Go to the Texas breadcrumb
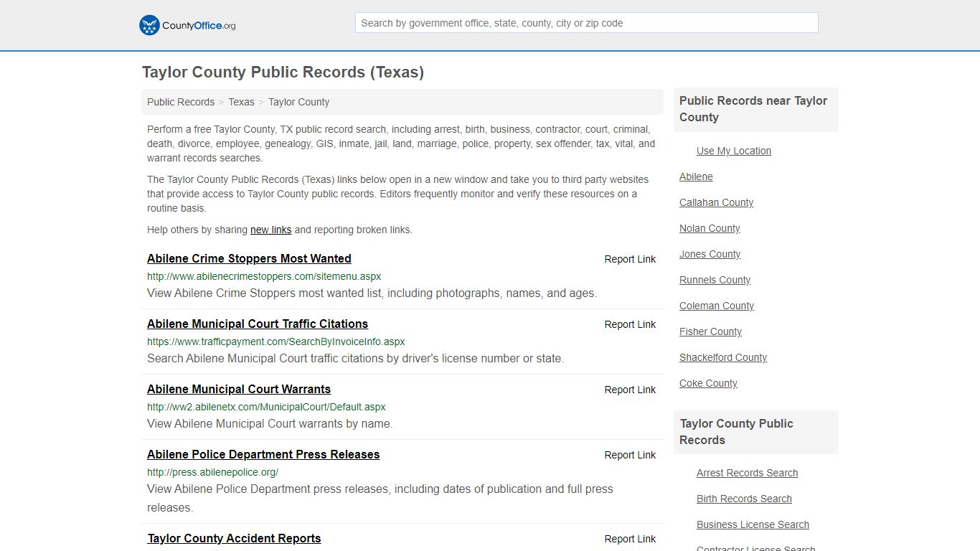This screenshot has height=551, width=980. (x=241, y=102)
